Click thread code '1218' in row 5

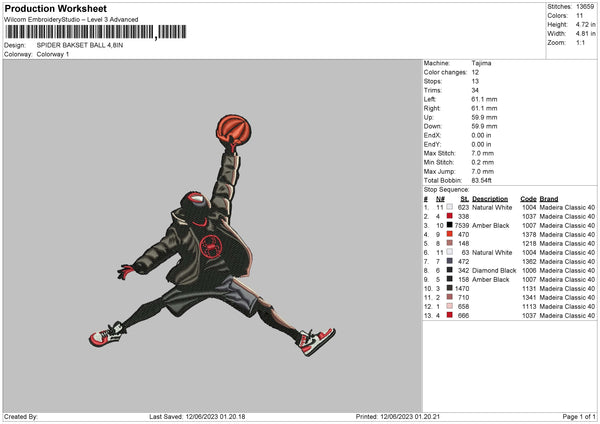point(529,243)
